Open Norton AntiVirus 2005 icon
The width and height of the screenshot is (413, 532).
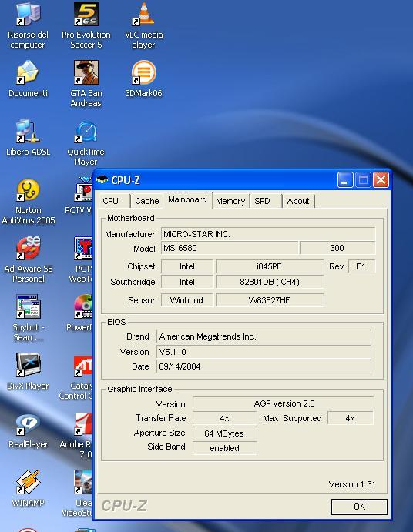(x=28, y=190)
